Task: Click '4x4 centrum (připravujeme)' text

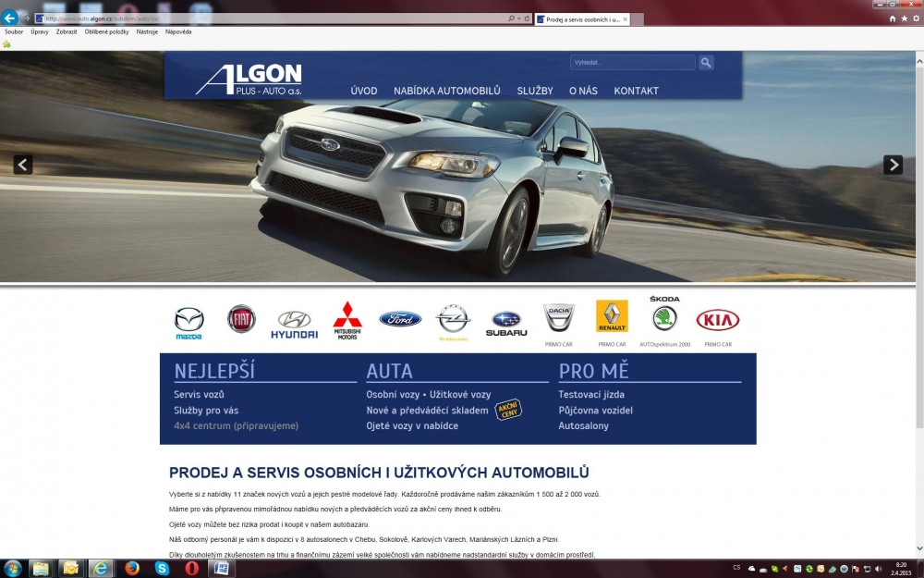Action: (236, 425)
